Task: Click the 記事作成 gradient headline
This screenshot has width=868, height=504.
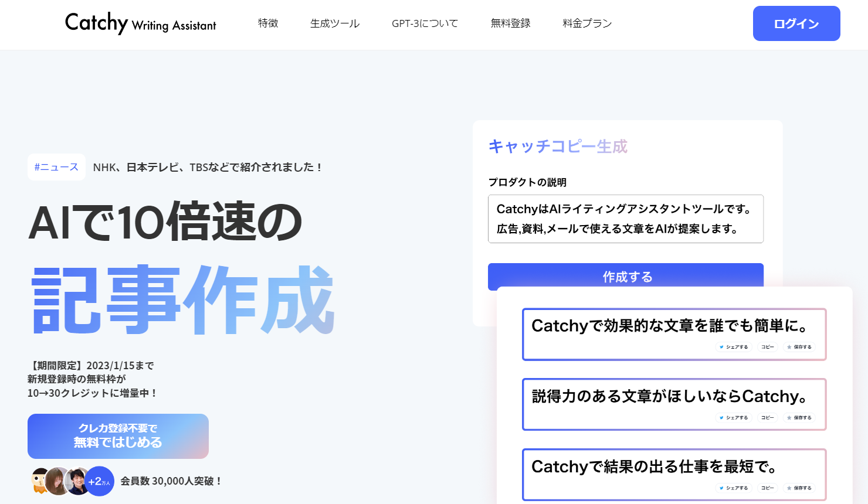Action: click(x=184, y=299)
